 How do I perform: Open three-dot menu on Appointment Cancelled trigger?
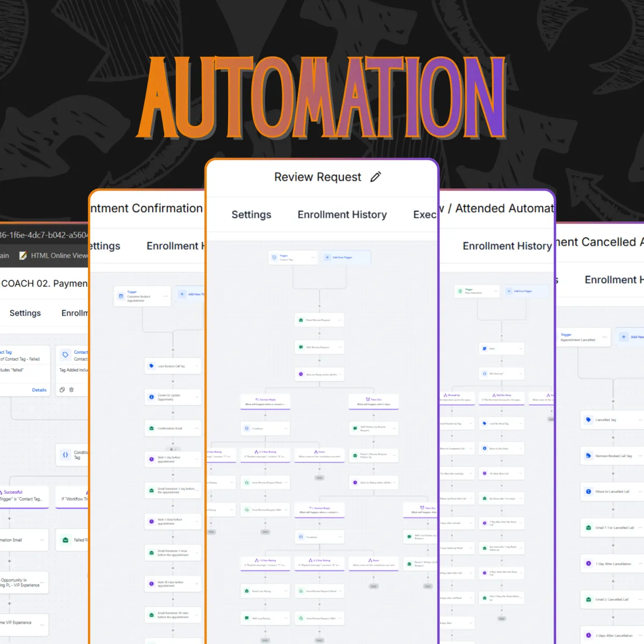tap(605, 337)
